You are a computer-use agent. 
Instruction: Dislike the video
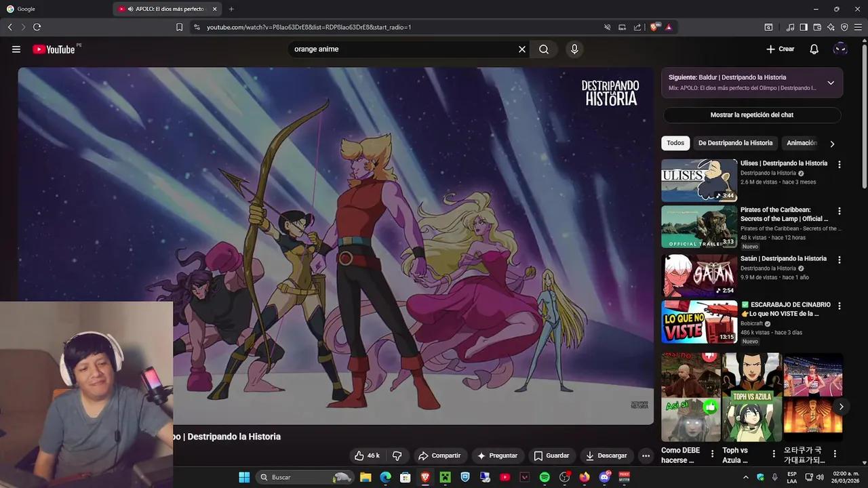point(397,455)
